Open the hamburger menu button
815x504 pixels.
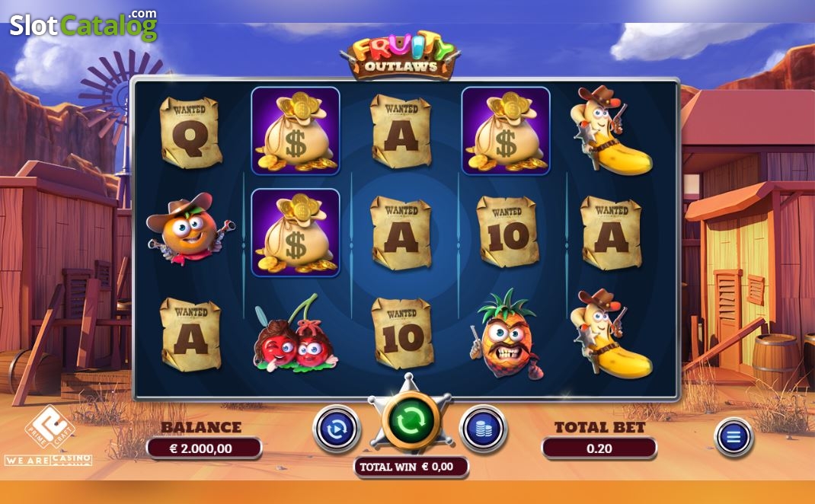coord(733,437)
